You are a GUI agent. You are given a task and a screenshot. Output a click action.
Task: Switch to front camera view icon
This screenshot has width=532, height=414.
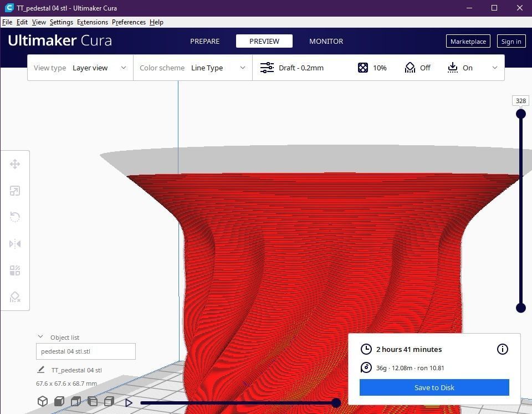pyautogui.click(x=59, y=401)
